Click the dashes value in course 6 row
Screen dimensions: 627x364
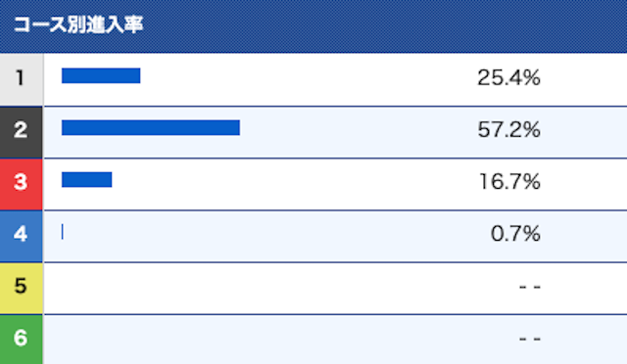pyautogui.click(x=530, y=339)
